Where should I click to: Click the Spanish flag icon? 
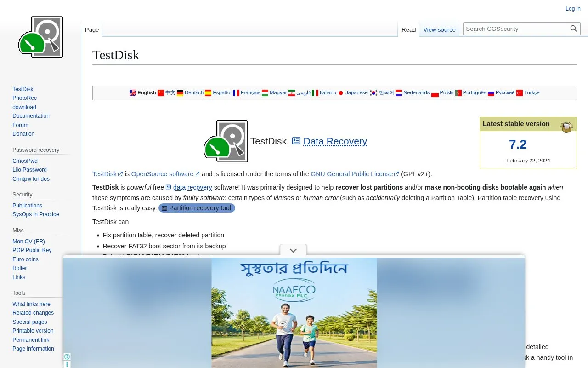(x=208, y=93)
